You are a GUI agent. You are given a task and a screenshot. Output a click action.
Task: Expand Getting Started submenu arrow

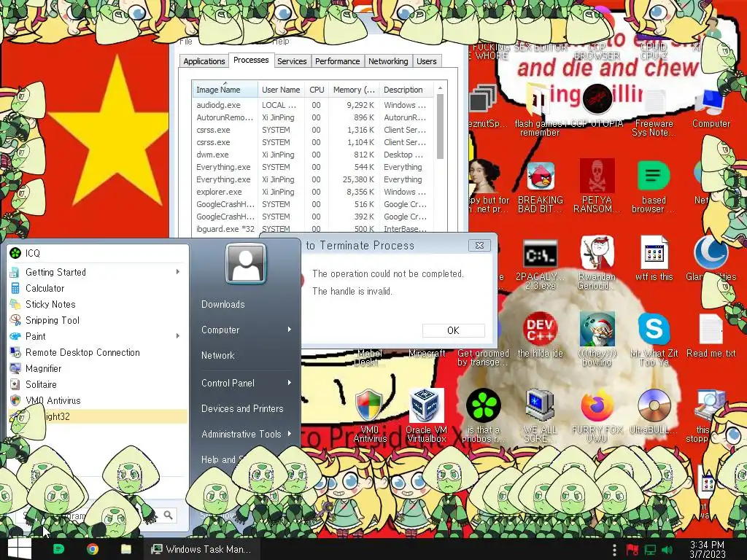pyautogui.click(x=178, y=272)
